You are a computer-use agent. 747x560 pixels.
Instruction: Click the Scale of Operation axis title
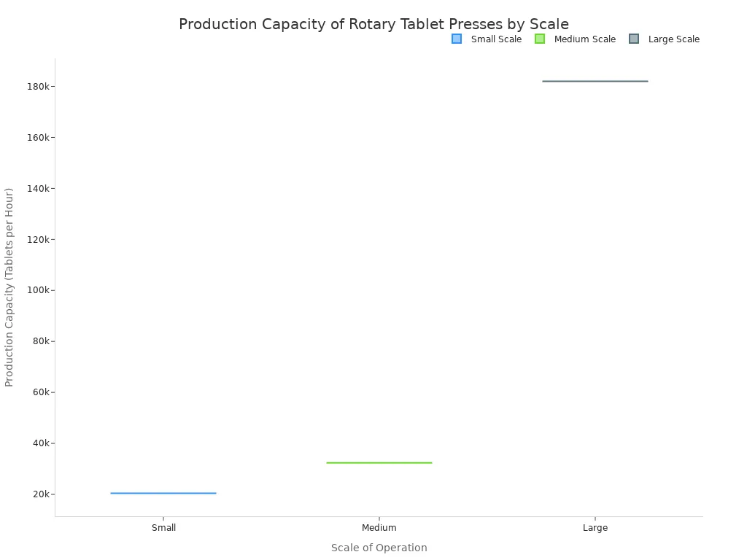[379, 548]
